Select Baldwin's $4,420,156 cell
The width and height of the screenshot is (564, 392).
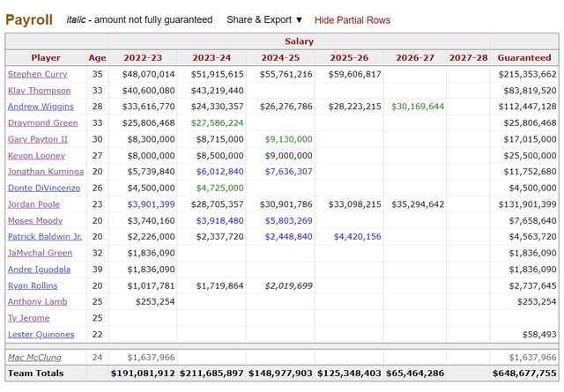pos(349,237)
